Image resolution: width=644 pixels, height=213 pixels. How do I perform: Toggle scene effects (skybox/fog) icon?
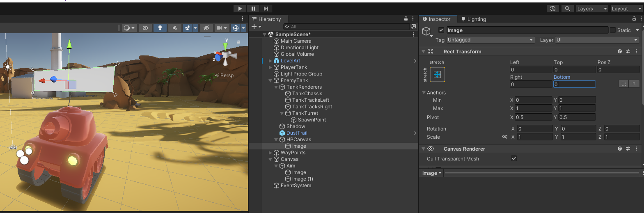(188, 28)
